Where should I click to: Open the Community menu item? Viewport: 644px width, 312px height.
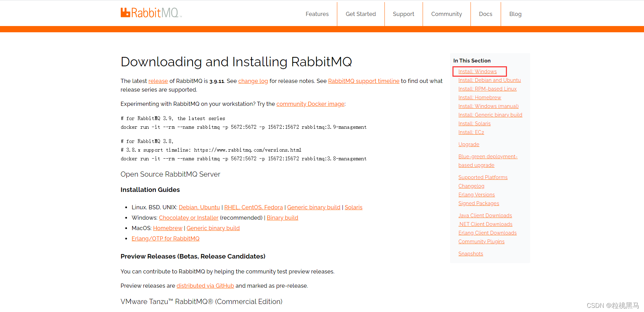(447, 14)
